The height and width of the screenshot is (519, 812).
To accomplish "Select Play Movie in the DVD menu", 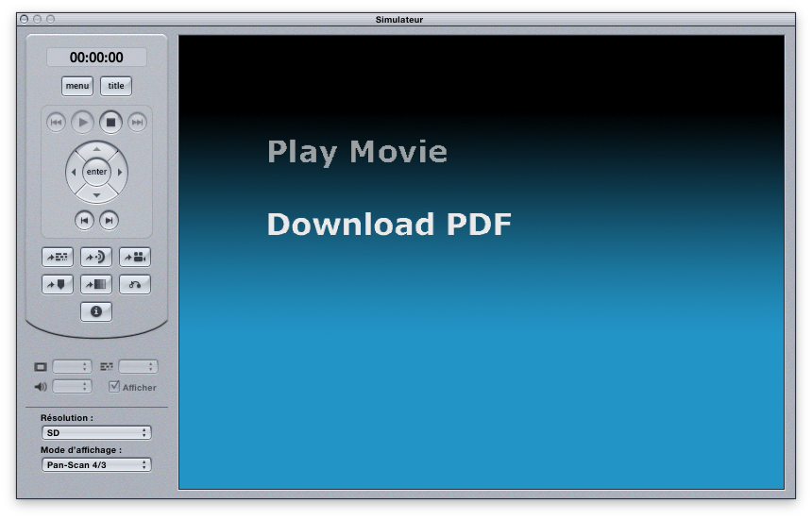I will [357, 153].
